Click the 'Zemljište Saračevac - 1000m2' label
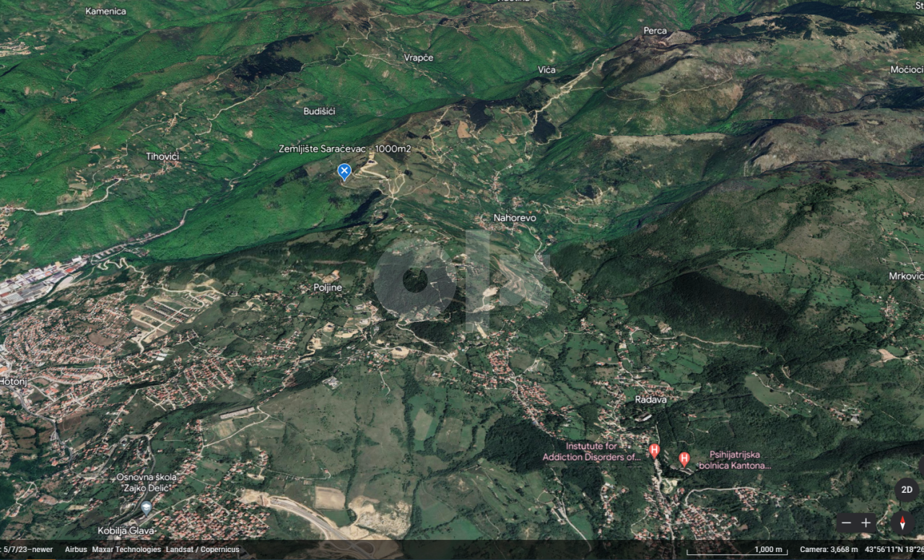Viewport: 924px width, 560px height. pyautogui.click(x=345, y=149)
